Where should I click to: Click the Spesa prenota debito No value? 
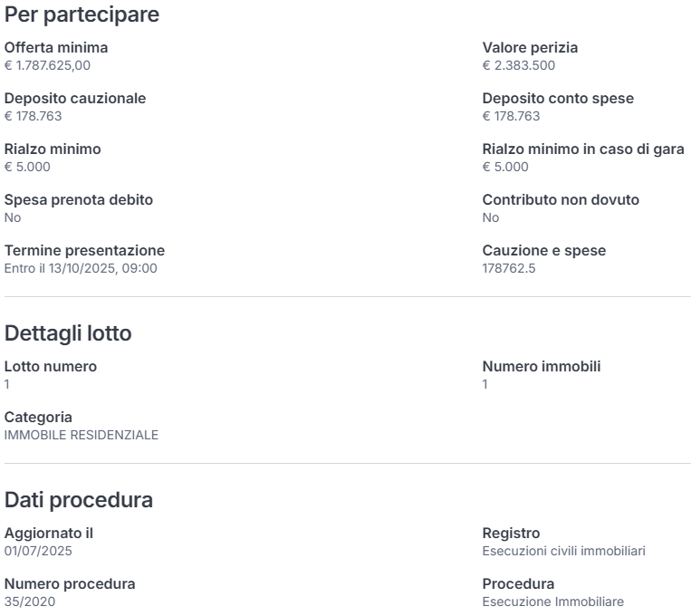tap(13, 217)
